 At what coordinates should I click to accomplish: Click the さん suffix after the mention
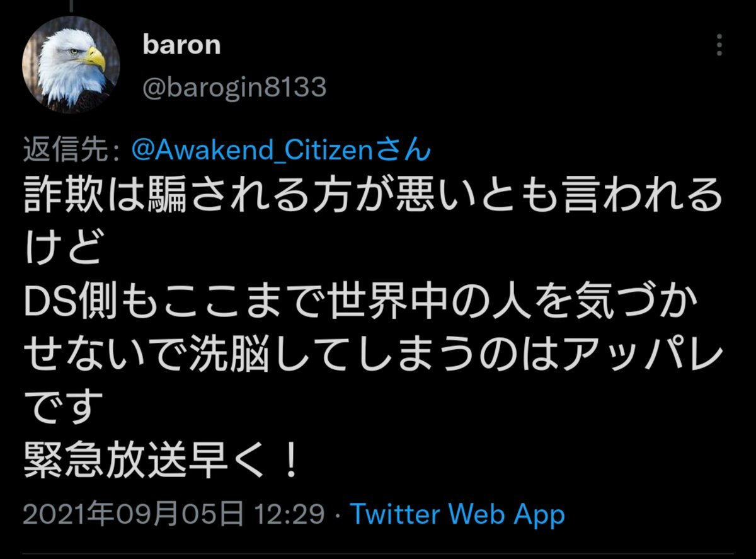pos(410,152)
